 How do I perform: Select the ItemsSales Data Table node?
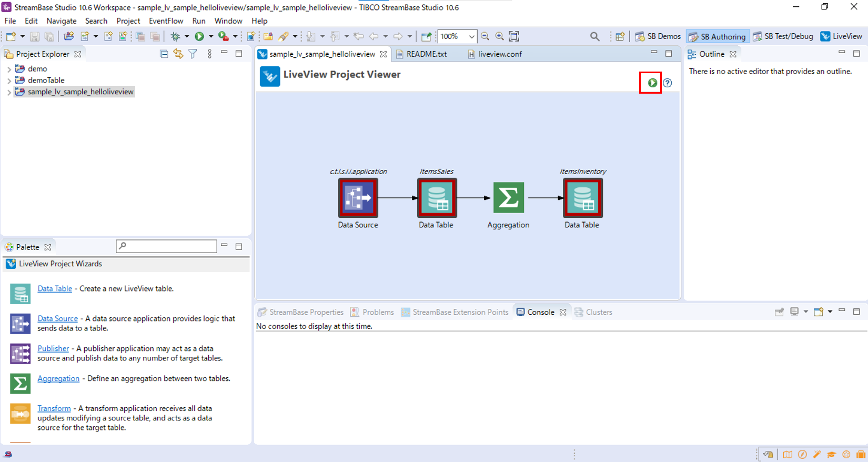[437, 198]
